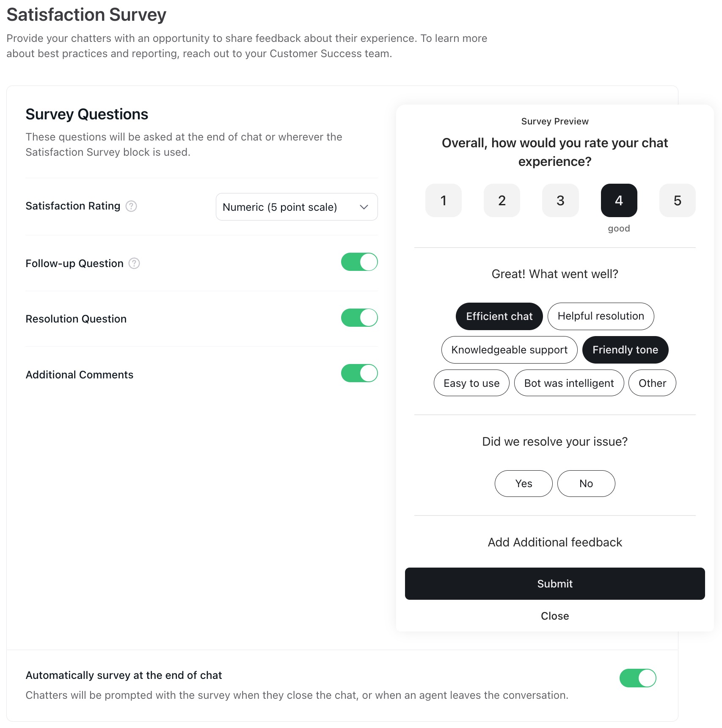Deselect the Friendly tone chip

pos(625,350)
